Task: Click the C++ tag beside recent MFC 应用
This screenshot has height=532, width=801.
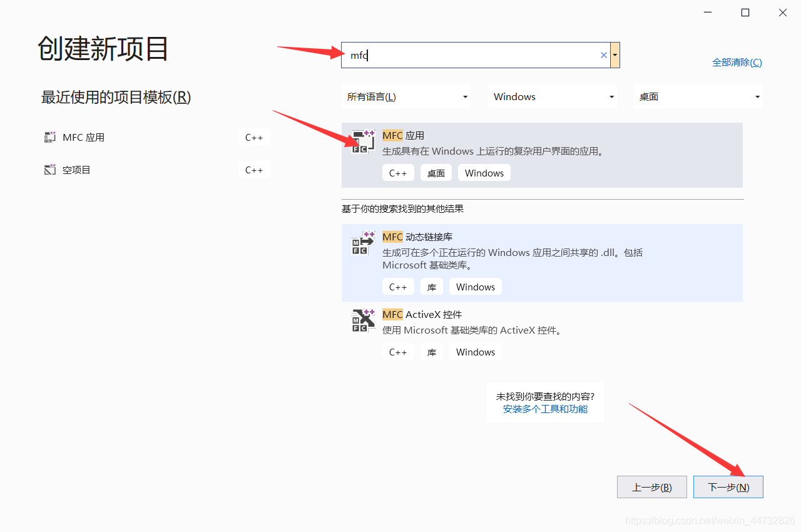Action: 254,137
